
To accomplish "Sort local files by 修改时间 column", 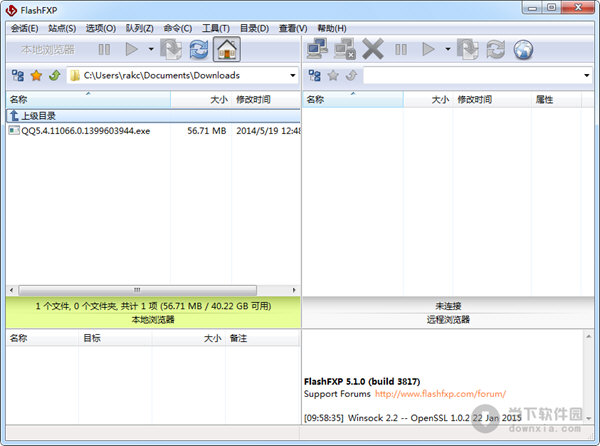I will [266, 99].
